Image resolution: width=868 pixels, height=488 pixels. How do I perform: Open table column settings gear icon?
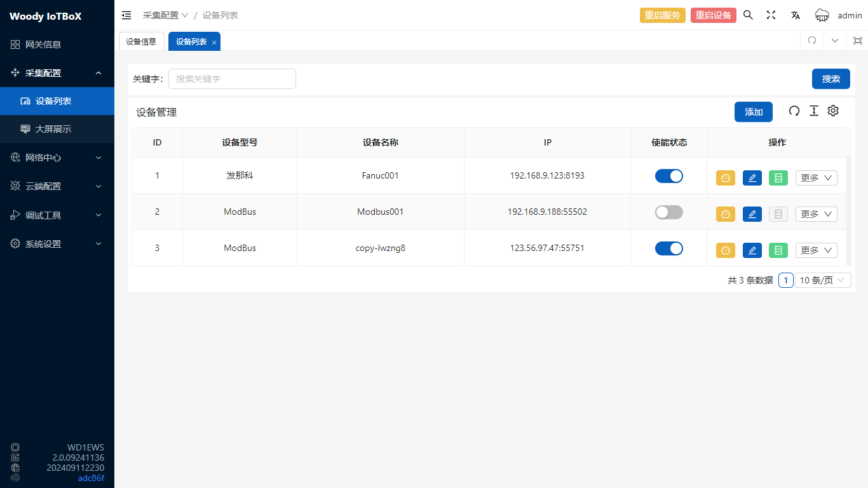pos(833,111)
